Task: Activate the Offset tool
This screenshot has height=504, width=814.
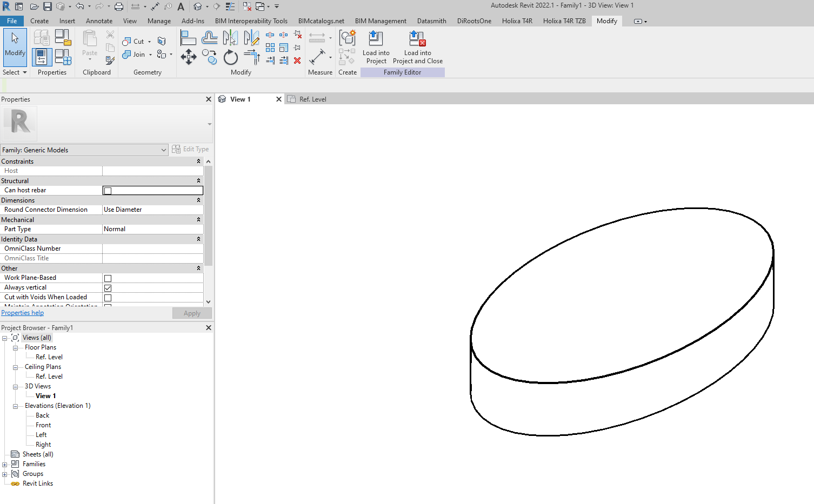Action: pyautogui.click(x=209, y=38)
